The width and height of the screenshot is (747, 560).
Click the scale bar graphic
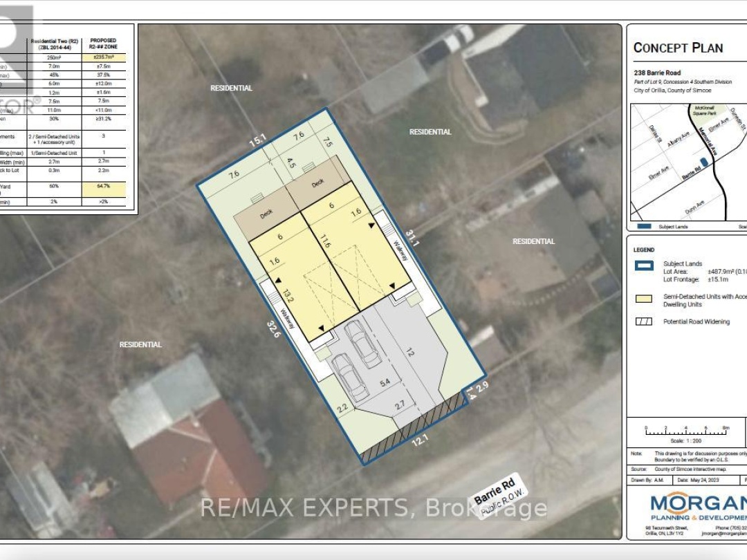687,431
